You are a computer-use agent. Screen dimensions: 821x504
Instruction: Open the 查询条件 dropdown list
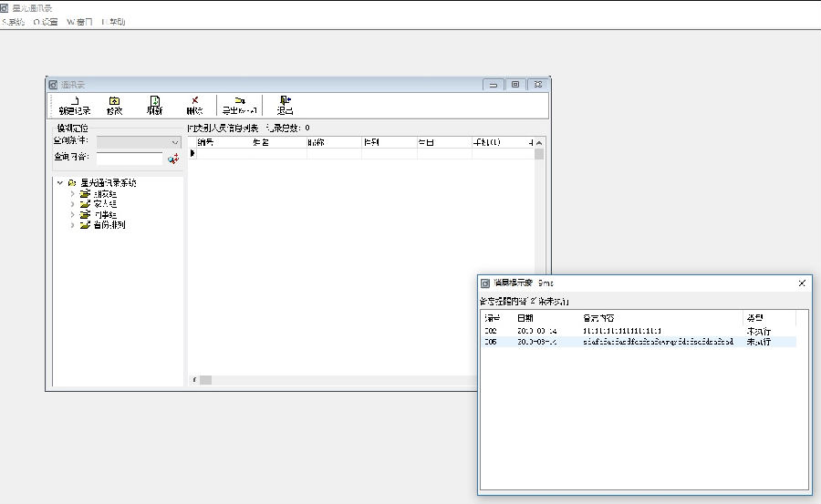pyautogui.click(x=175, y=142)
